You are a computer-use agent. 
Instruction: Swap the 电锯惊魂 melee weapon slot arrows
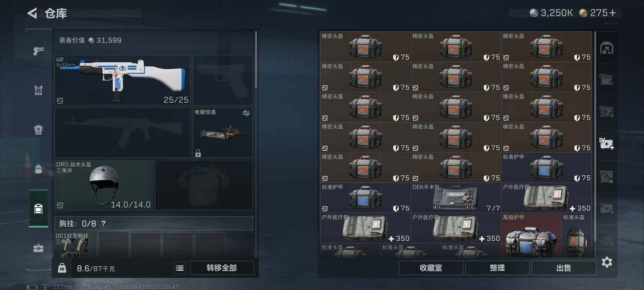tap(246, 113)
